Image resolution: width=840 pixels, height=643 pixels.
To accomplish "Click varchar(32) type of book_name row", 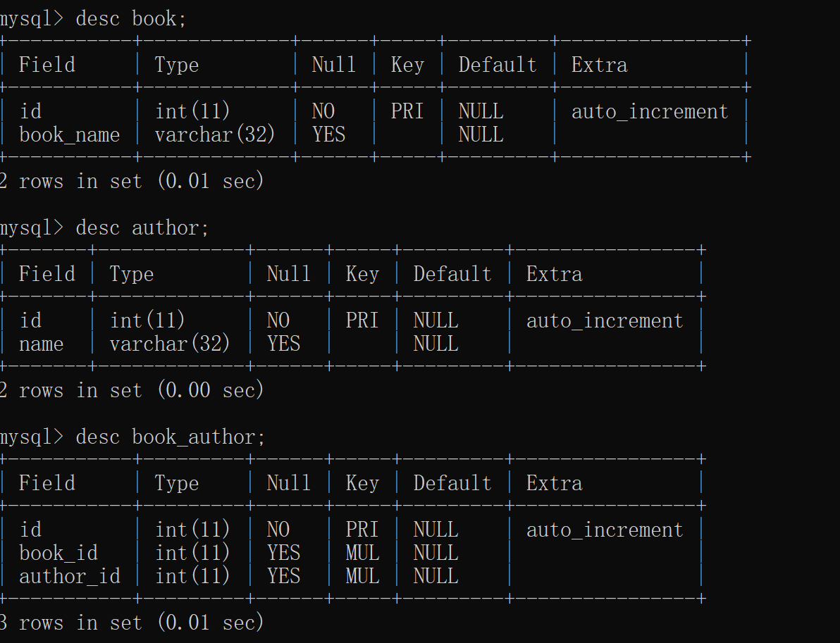I will 215,135.
